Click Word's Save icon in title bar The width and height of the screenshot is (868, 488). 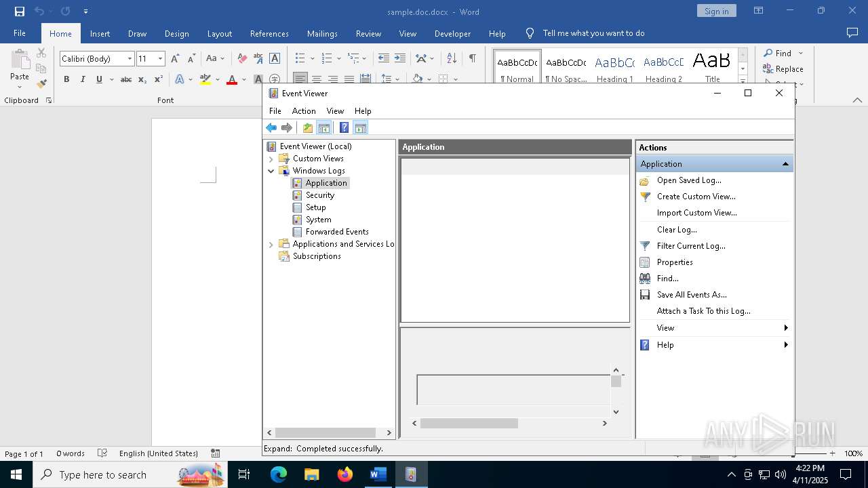coord(20,12)
